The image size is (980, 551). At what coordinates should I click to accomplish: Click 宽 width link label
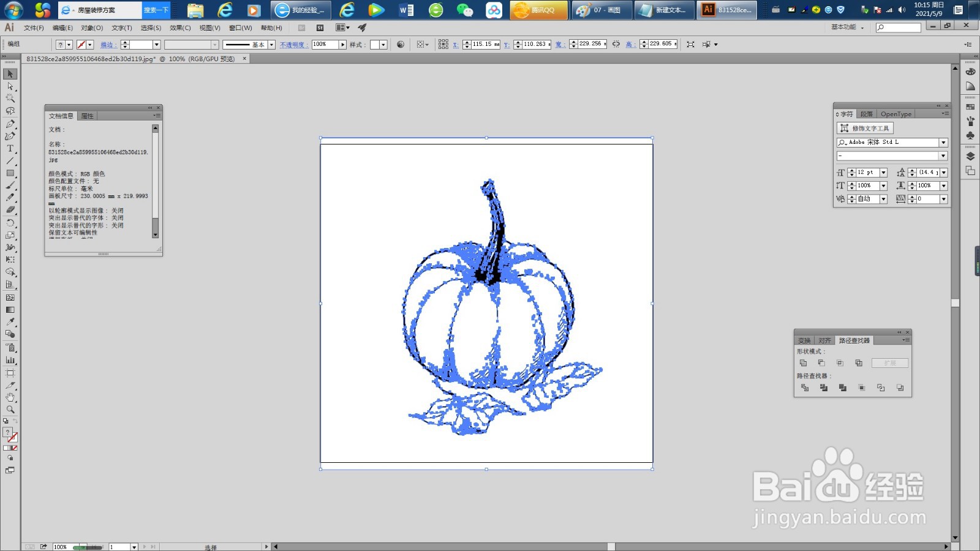click(x=560, y=45)
